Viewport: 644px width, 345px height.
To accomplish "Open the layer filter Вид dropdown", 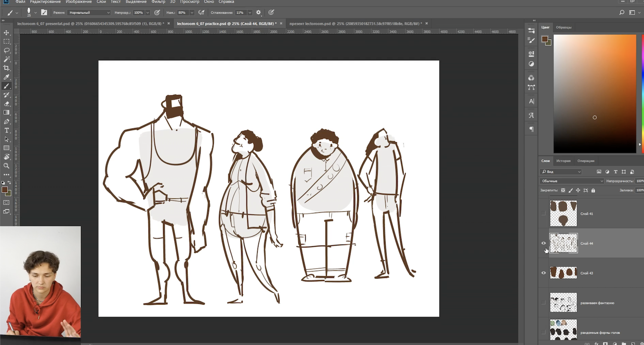I will point(561,172).
